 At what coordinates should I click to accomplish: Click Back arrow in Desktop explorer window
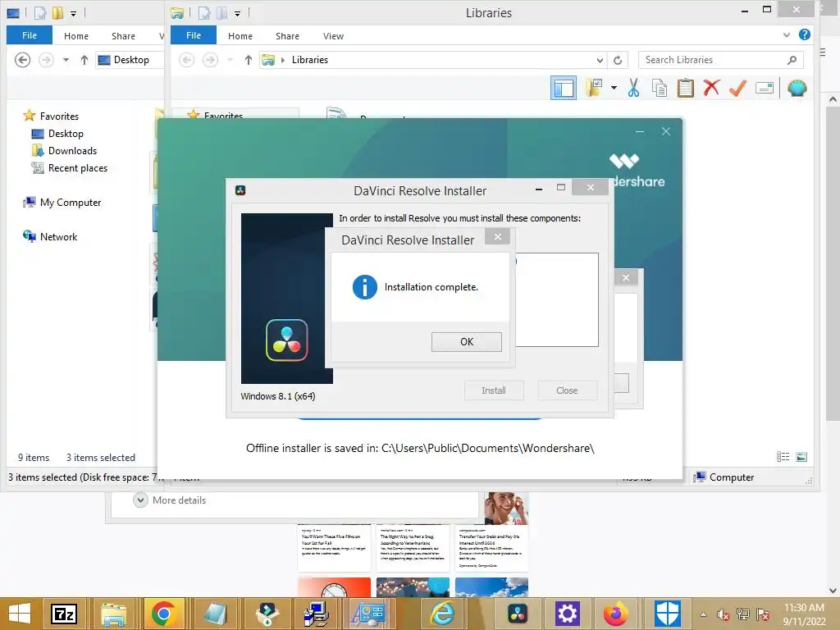(22, 60)
